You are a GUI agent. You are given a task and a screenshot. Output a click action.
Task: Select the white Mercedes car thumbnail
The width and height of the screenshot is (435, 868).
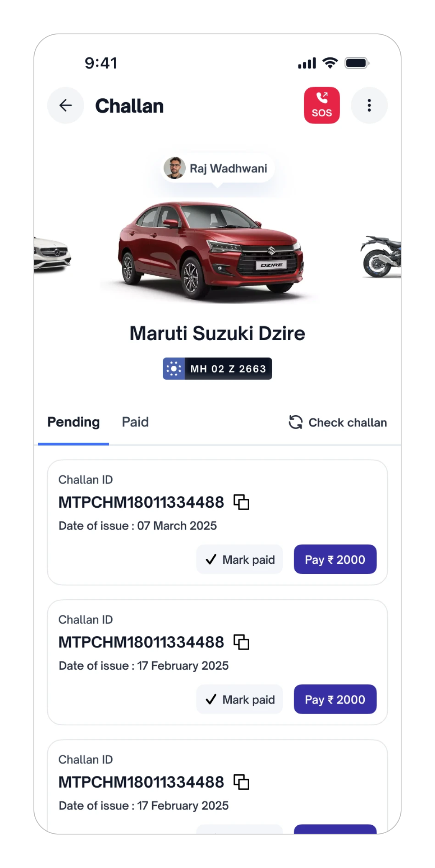click(52, 253)
